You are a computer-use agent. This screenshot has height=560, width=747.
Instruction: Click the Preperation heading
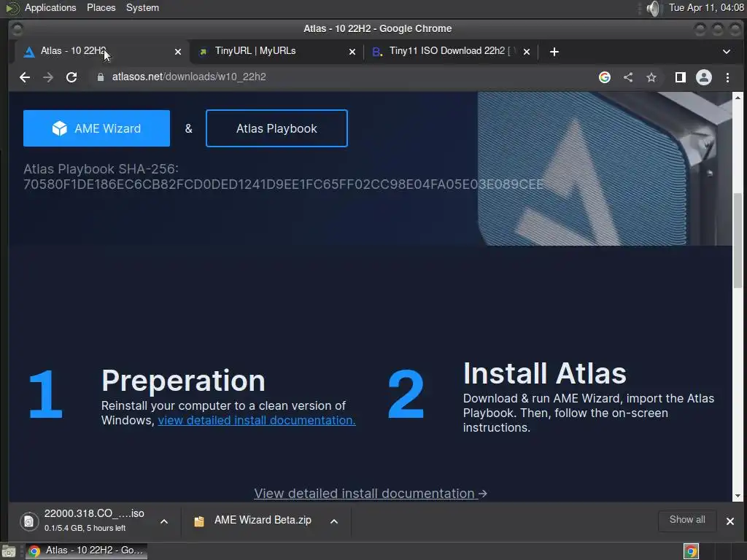(x=183, y=381)
